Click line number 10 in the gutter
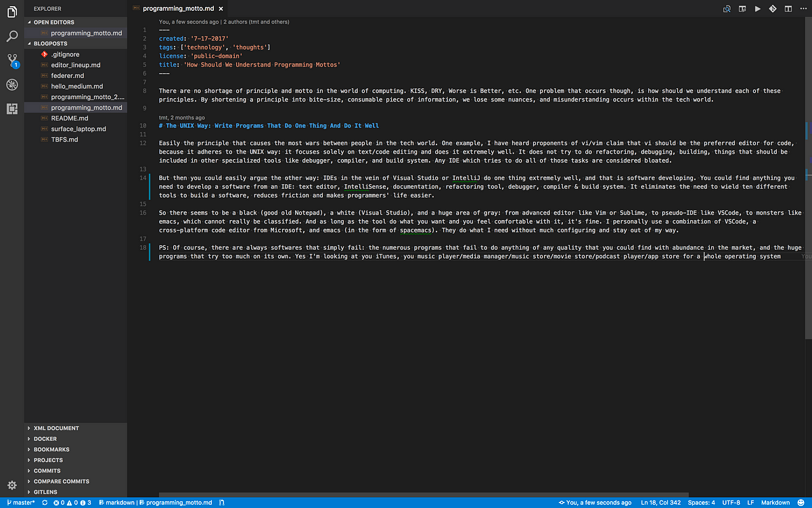Screen dimensions: 812x508 [142, 126]
